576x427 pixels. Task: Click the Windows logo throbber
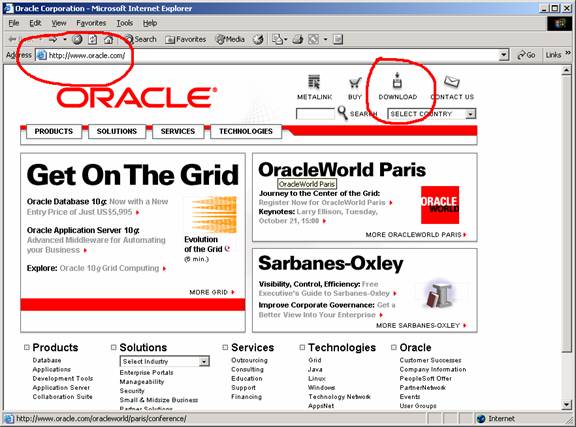(560, 23)
